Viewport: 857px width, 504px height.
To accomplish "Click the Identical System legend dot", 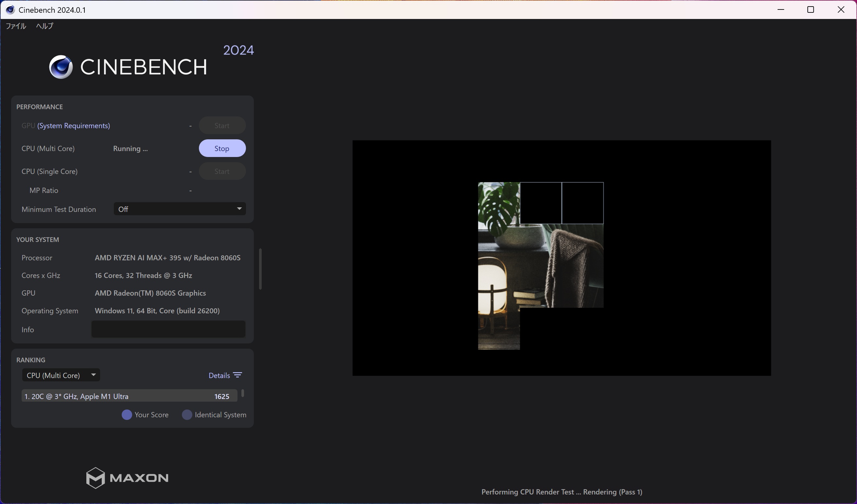I will point(187,415).
